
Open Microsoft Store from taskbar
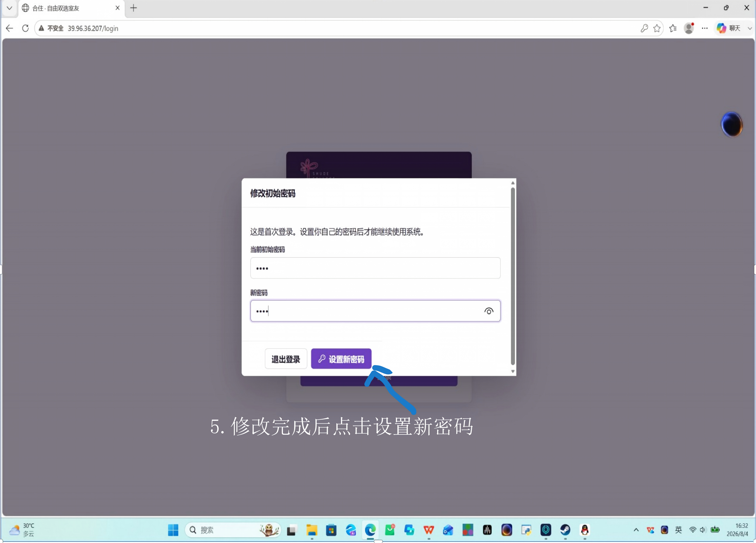[x=331, y=530]
